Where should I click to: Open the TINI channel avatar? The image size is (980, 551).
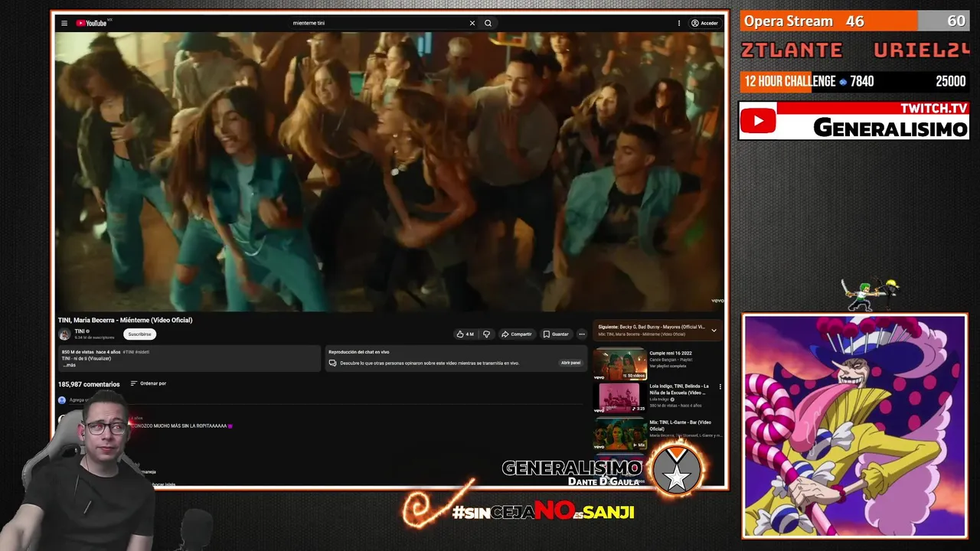(65, 334)
